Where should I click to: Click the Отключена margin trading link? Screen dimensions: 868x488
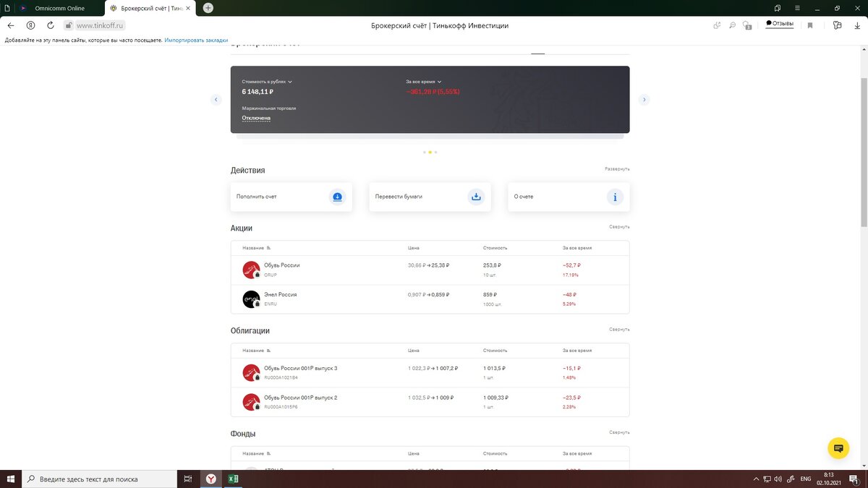(x=256, y=118)
